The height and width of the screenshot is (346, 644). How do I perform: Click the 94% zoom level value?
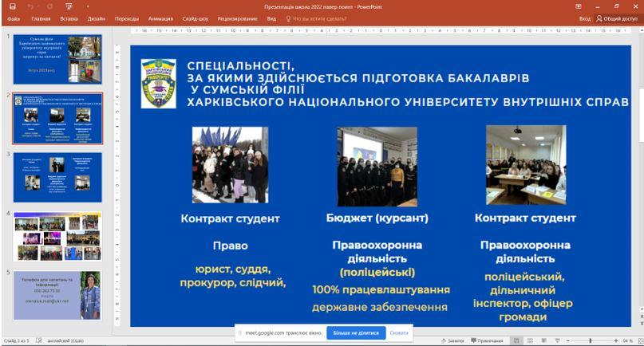627,340
